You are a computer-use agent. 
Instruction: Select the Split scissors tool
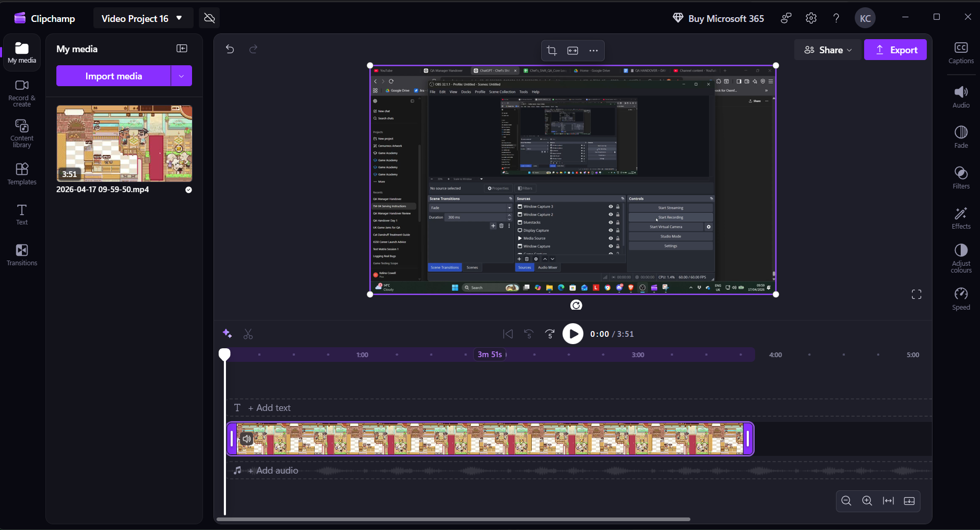[x=248, y=334]
